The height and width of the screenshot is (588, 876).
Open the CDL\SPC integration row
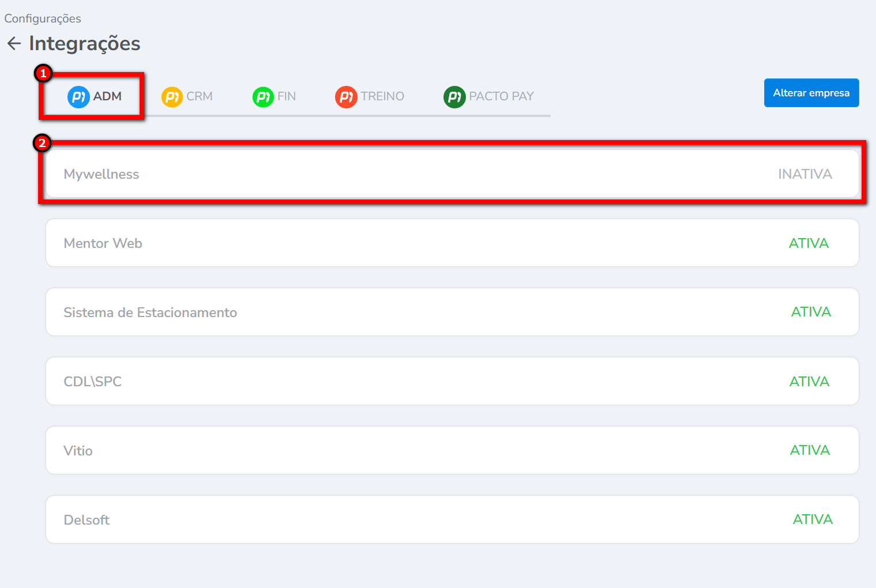coord(93,382)
